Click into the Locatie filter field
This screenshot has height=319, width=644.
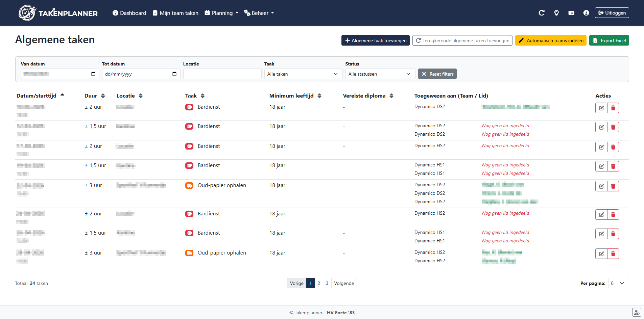222,74
